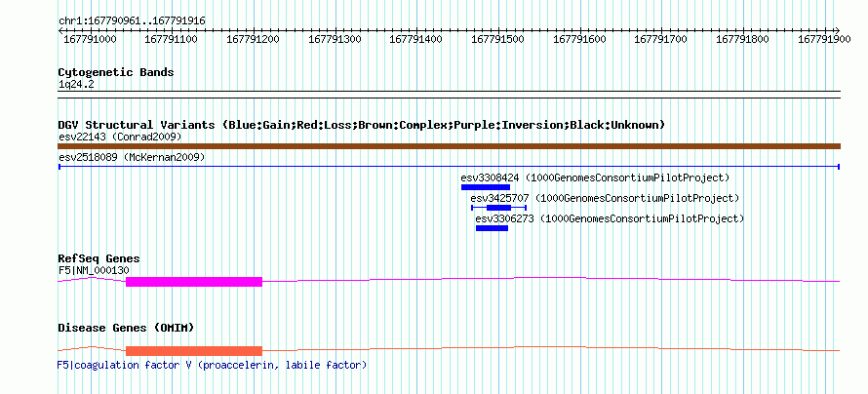The height and width of the screenshot is (394, 868).
Task: Click the DGV Structural Variants track title
Action: coord(361,125)
